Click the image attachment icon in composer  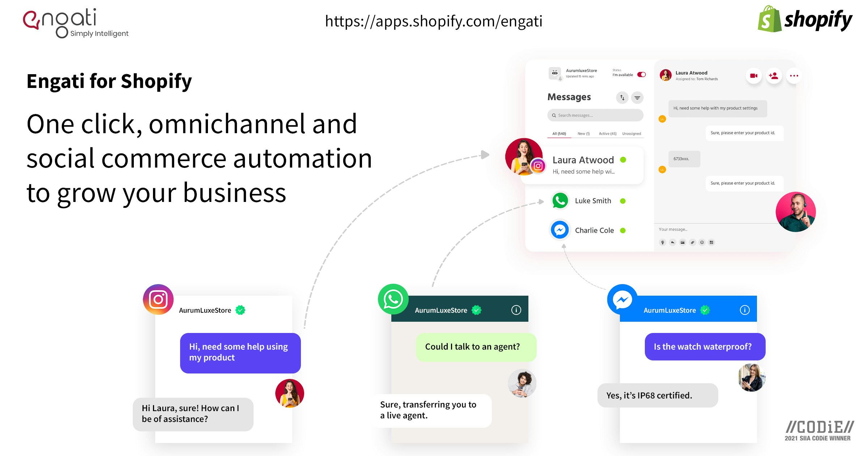682,242
